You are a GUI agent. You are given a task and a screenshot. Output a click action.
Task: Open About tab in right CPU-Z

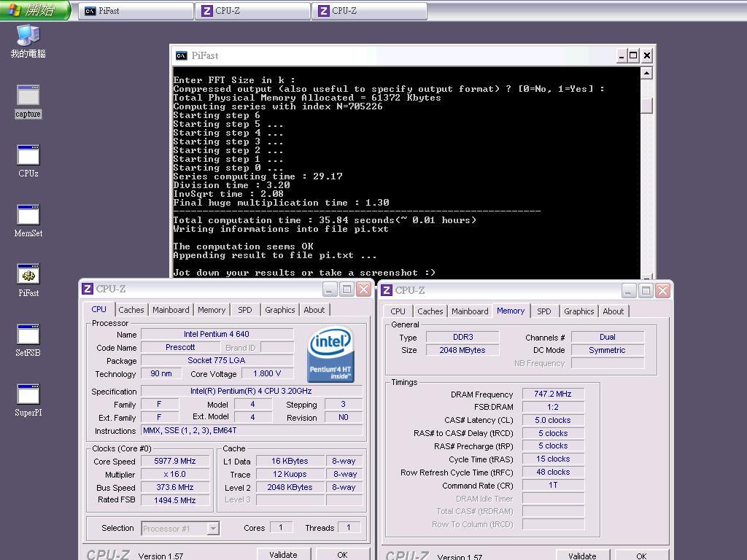[613, 311]
